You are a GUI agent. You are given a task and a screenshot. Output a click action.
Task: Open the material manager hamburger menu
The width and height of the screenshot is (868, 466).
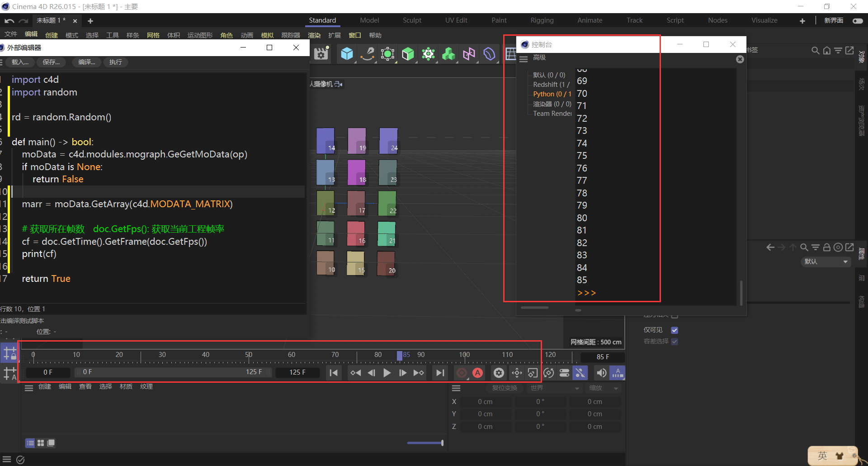coord(29,388)
